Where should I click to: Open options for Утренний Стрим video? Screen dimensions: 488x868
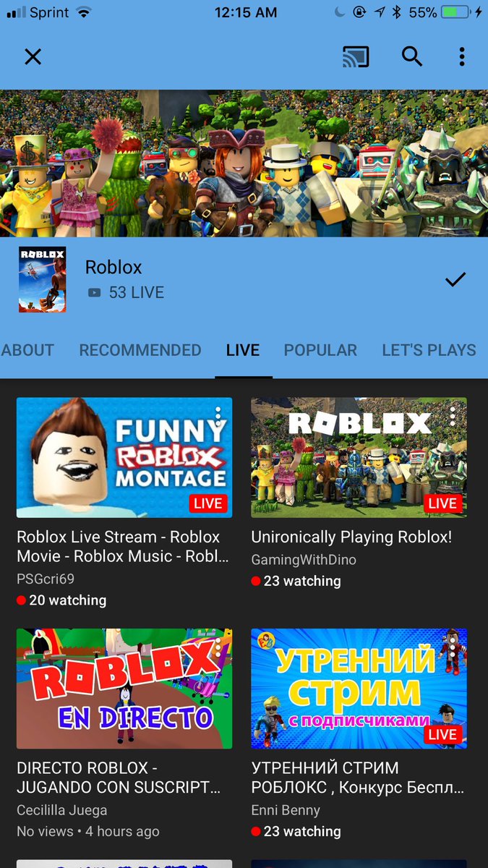point(453,647)
